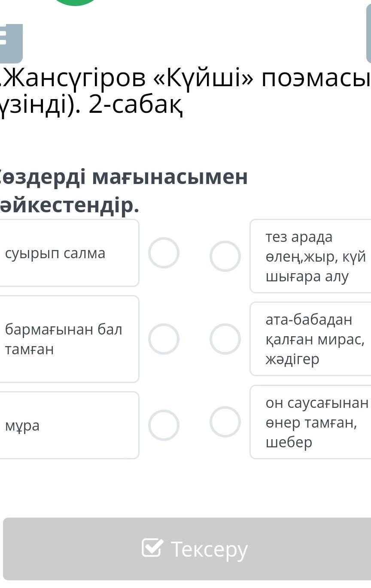Click the checkmark icon beside Тексеру

pos(152,548)
